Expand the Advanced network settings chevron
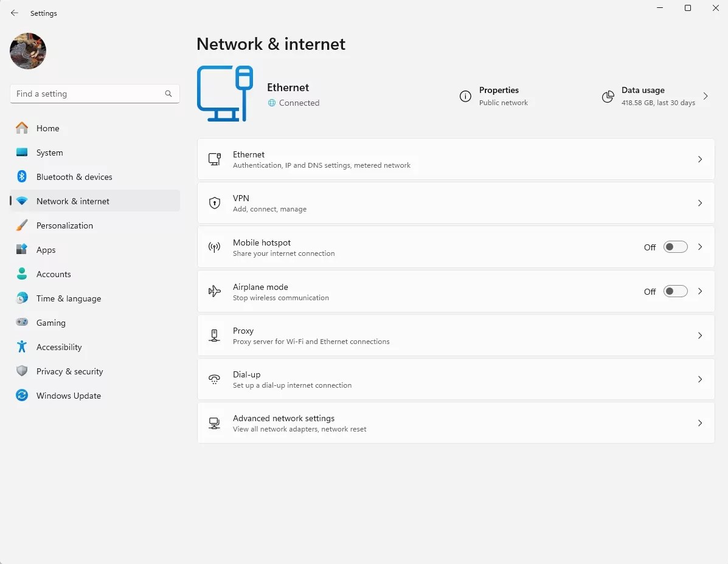The image size is (728, 564). coord(700,423)
